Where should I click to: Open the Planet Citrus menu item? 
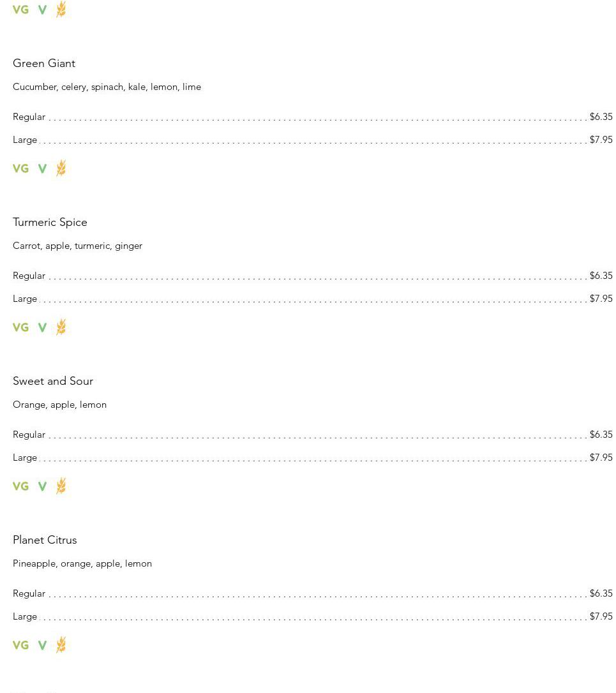45,540
